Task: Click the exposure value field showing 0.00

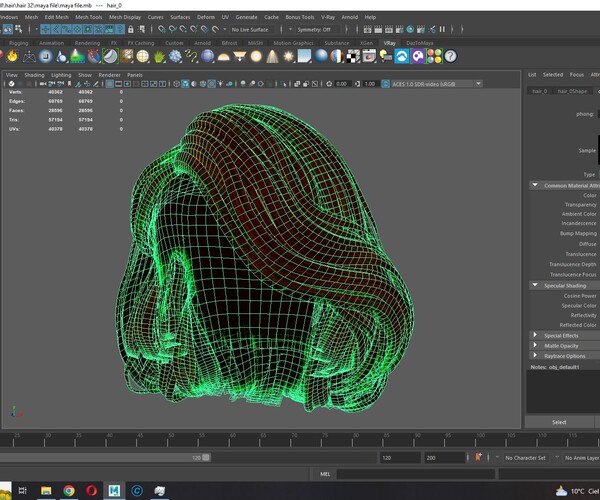Action: click(x=341, y=84)
